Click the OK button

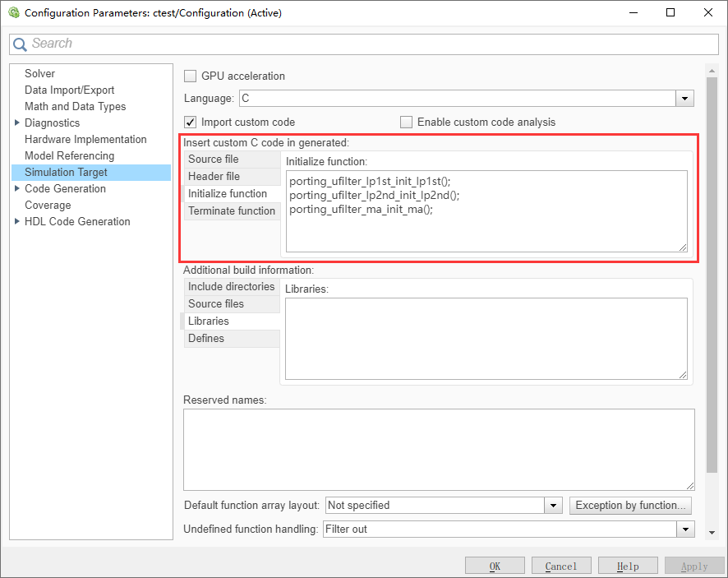pos(495,566)
